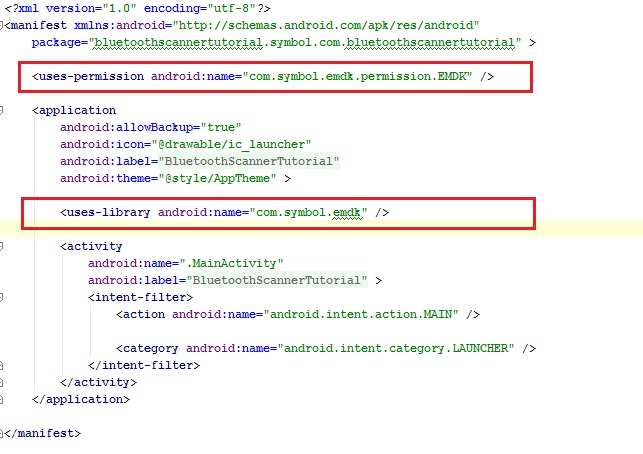Collapse the intent-filter opening fold marker
Viewport: 643px width, 454px height.
click(4, 297)
